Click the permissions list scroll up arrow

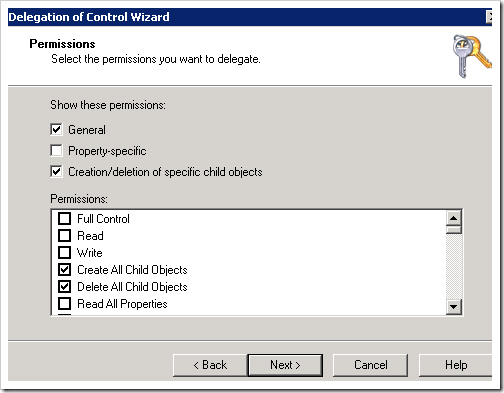coord(453,218)
